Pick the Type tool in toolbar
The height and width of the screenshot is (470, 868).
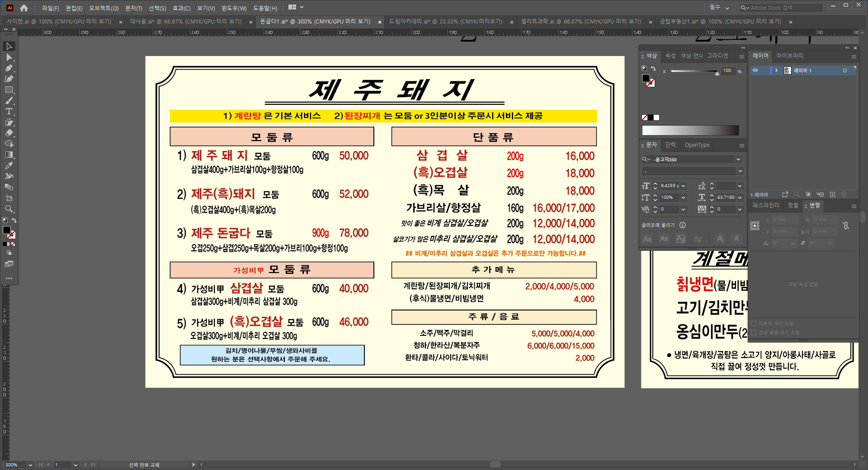click(9, 111)
